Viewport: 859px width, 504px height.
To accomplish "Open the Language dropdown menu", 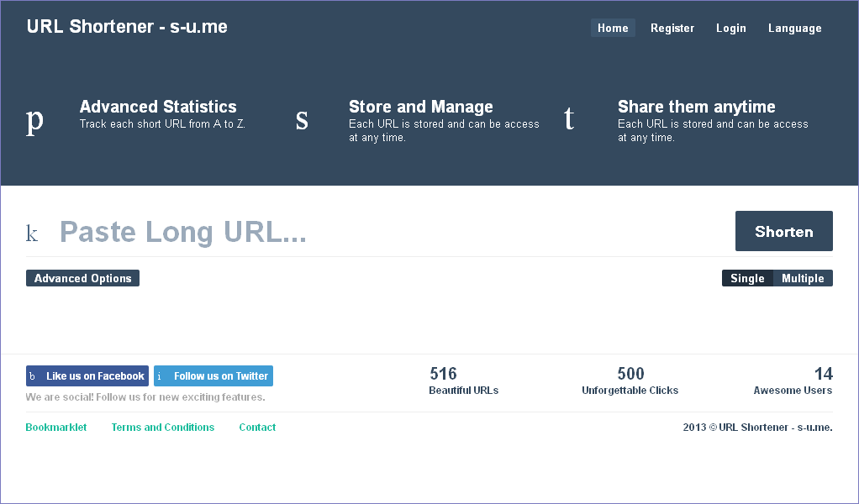I will pyautogui.click(x=794, y=28).
